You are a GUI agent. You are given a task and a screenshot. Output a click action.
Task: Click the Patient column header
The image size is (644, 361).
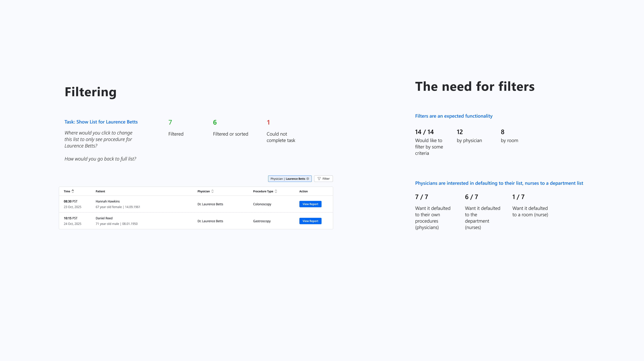[100, 191]
